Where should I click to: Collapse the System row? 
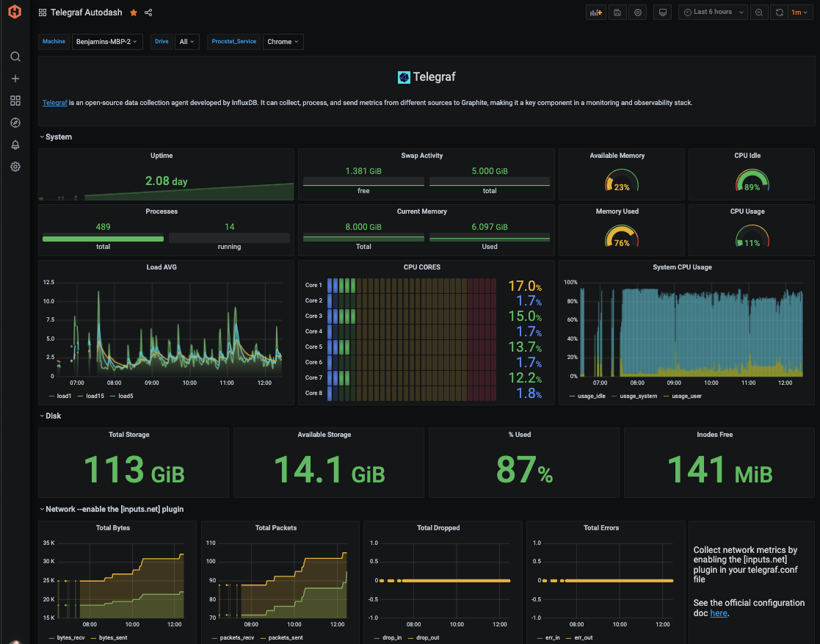coord(56,137)
